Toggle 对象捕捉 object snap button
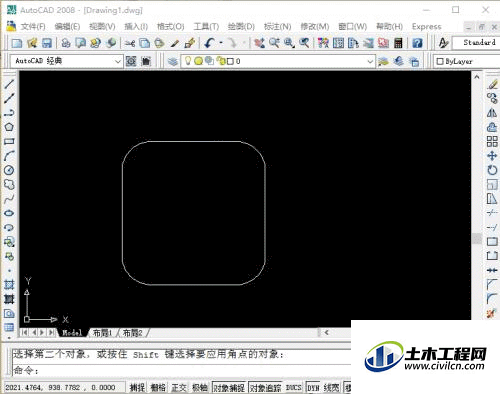This screenshot has width=500, height=394. [229, 388]
